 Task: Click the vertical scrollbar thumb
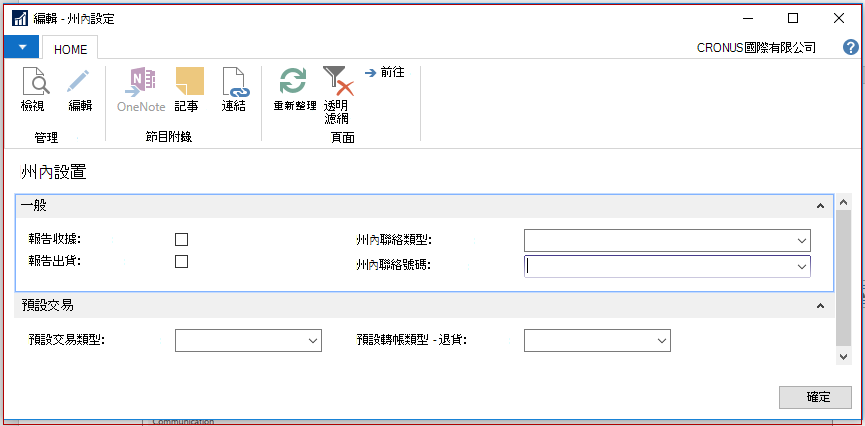842,277
